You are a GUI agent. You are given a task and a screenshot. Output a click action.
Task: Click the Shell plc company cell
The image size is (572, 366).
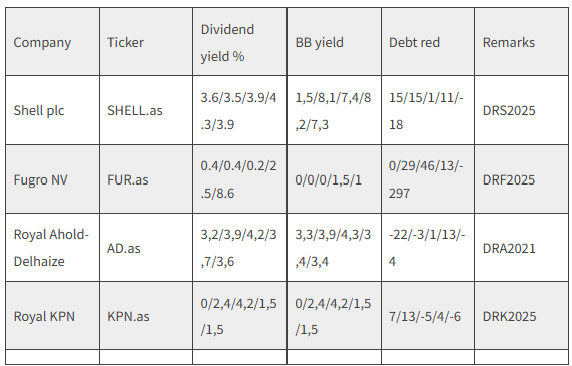(52, 110)
